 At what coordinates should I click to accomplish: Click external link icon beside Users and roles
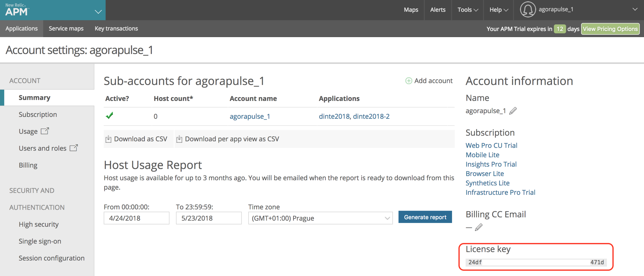(74, 148)
